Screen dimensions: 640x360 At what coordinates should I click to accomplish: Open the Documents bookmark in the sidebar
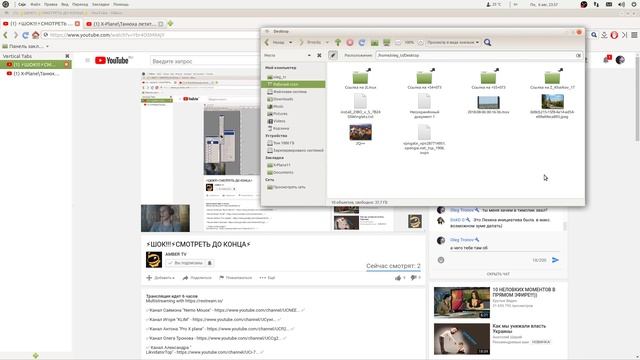click(x=280, y=172)
